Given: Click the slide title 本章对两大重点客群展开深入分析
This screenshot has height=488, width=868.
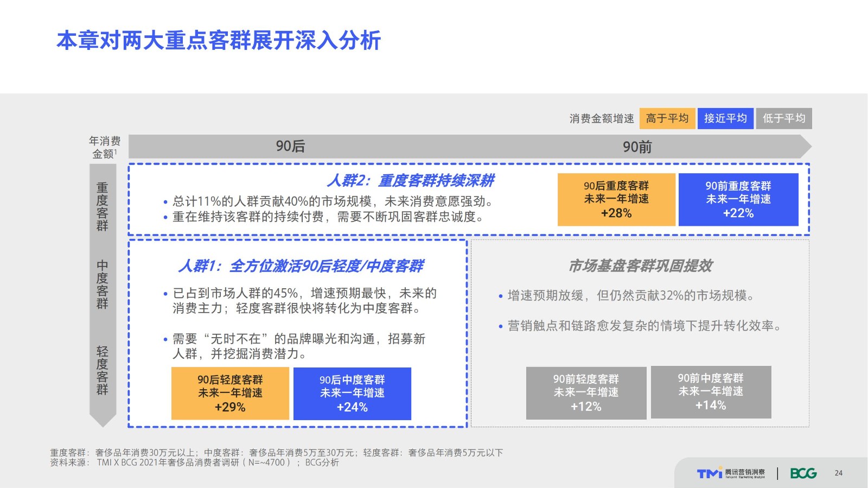Looking at the screenshot, I should click(x=219, y=41).
